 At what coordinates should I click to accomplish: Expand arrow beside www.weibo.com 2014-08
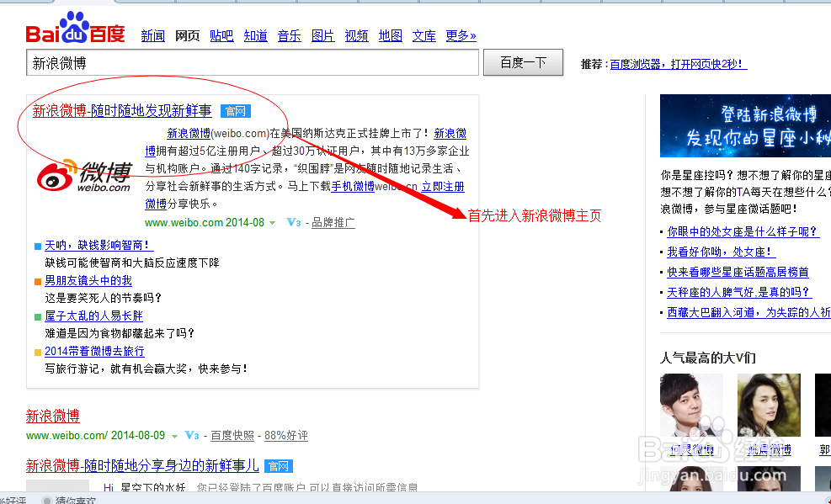(273, 224)
